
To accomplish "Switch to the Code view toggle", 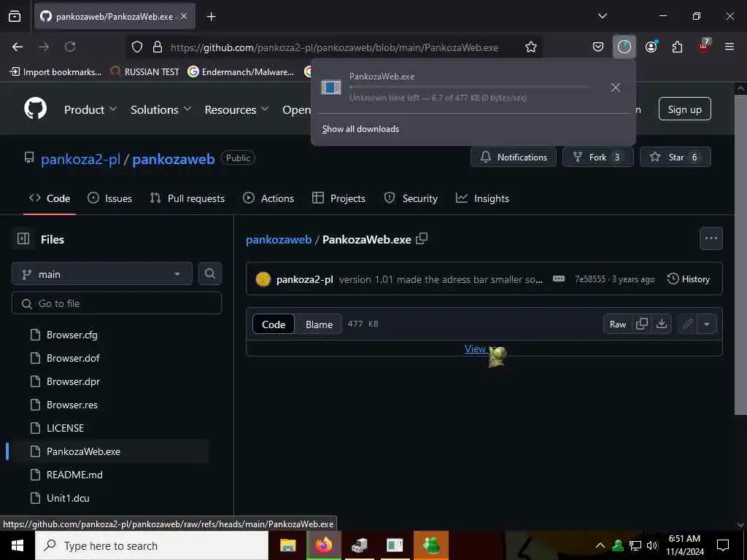I will [x=274, y=324].
